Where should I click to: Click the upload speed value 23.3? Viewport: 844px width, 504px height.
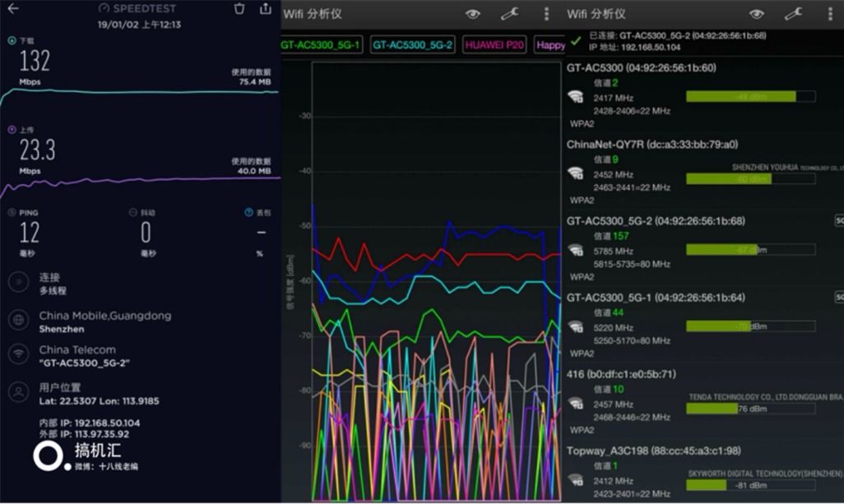(38, 150)
